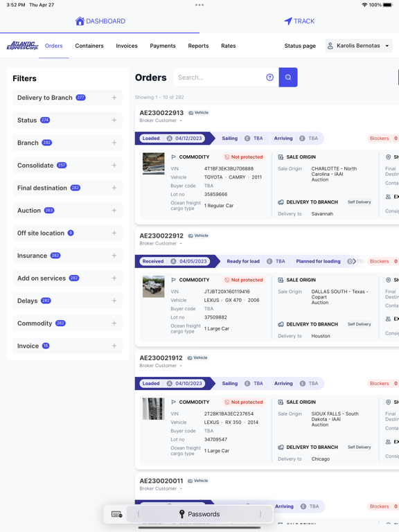Viewport: 399px width, 532px height.
Task: Tap the Passwords key icon
Action: (182, 514)
